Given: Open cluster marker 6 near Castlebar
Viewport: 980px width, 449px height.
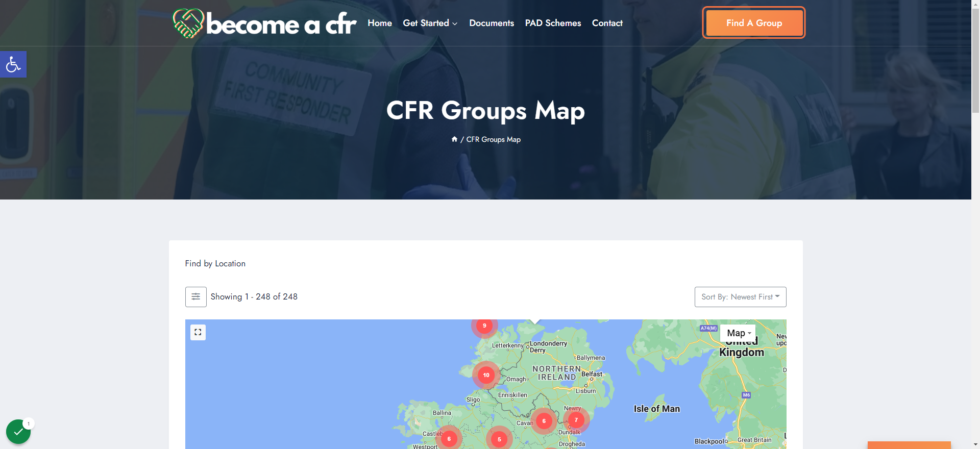Looking at the screenshot, I should point(449,439).
